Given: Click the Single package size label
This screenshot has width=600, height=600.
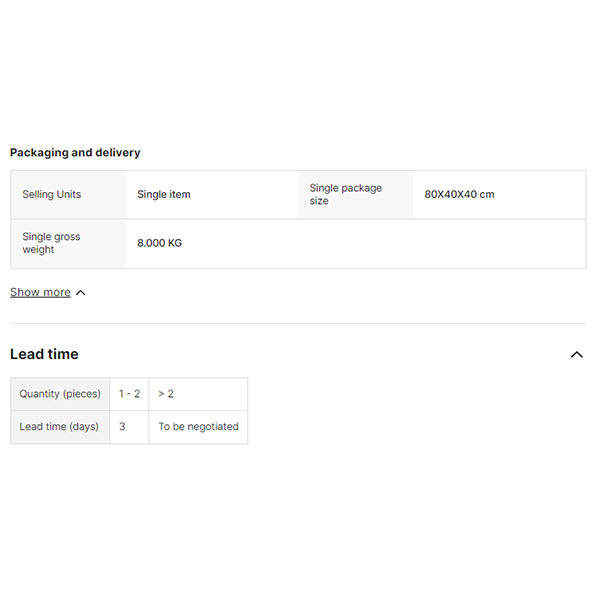Looking at the screenshot, I should tap(345, 194).
